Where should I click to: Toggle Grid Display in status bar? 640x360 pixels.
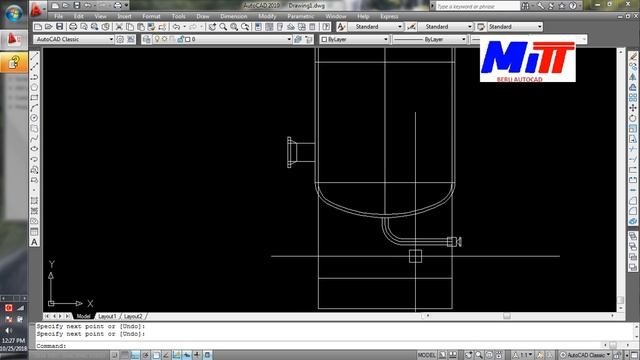(125, 355)
